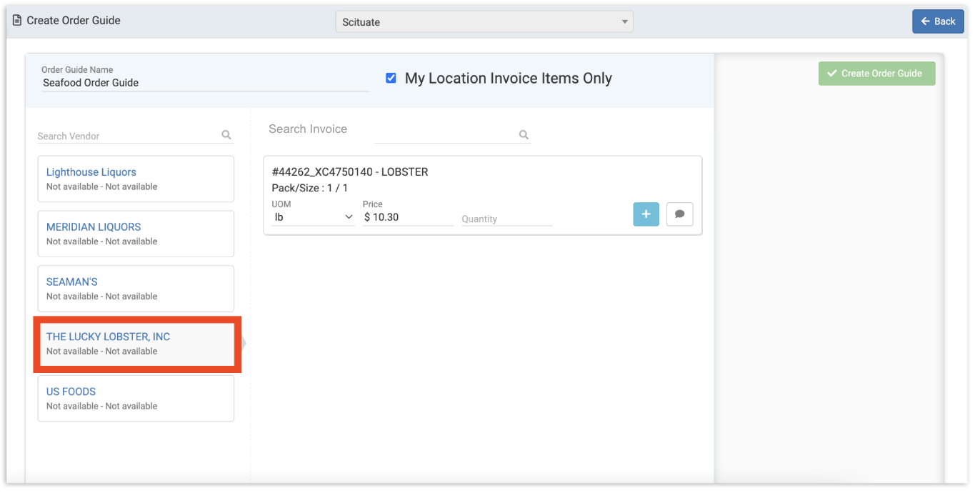
Task: Click the plus icon to add LOBSTER item
Action: (646, 214)
